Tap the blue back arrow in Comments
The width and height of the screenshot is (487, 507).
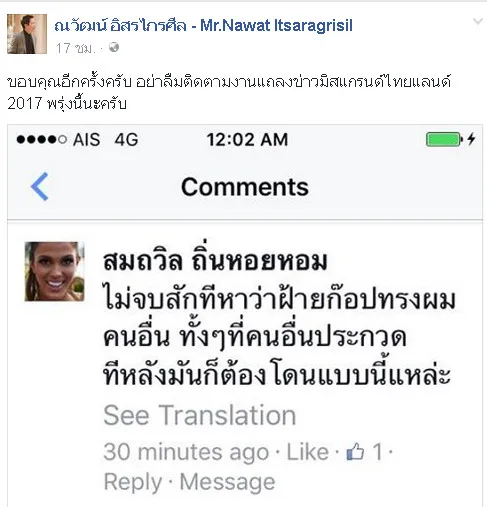40,187
